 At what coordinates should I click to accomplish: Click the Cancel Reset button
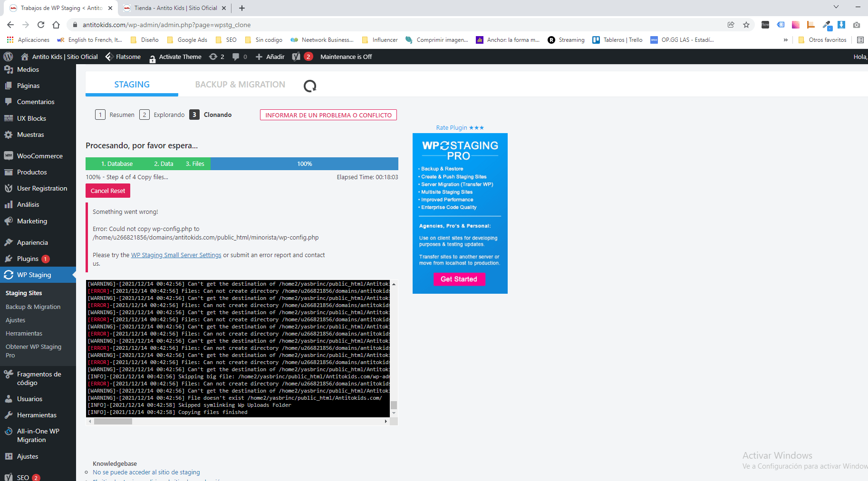(108, 191)
